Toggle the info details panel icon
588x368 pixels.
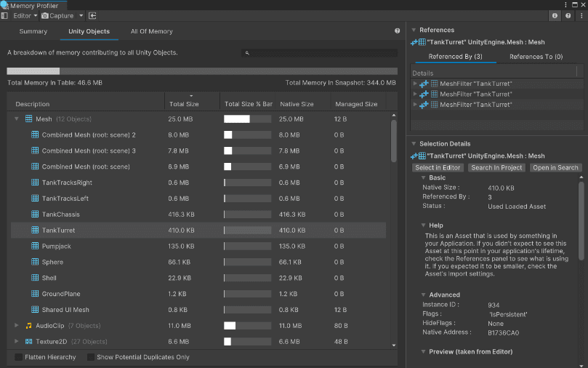tap(555, 16)
